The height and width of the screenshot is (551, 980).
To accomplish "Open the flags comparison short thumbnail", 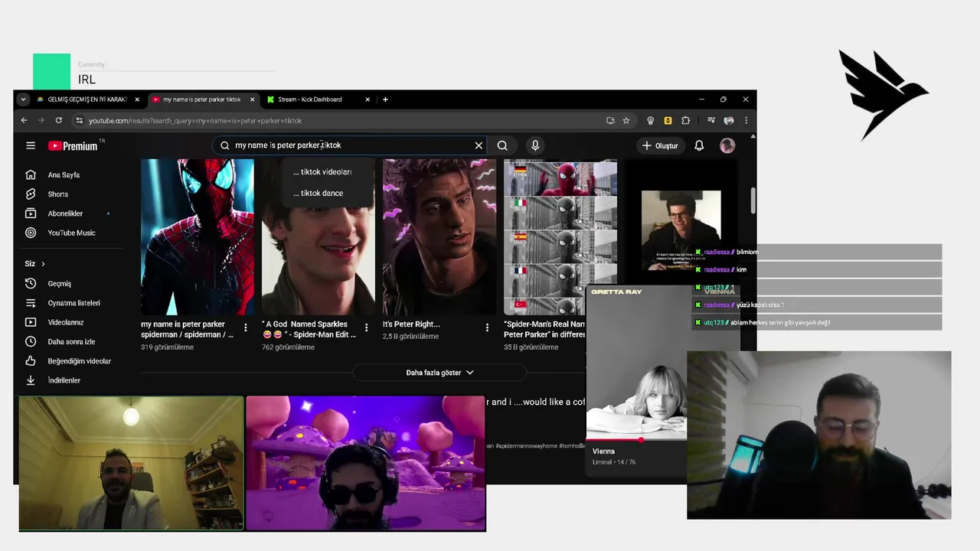I will click(x=560, y=237).
